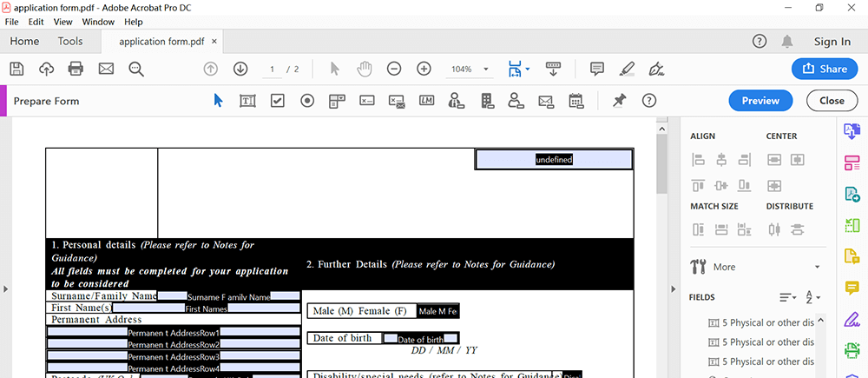Open the Edit menu
Image resolution: width=868 pixels, height=378 pixels.
point(36,22)
